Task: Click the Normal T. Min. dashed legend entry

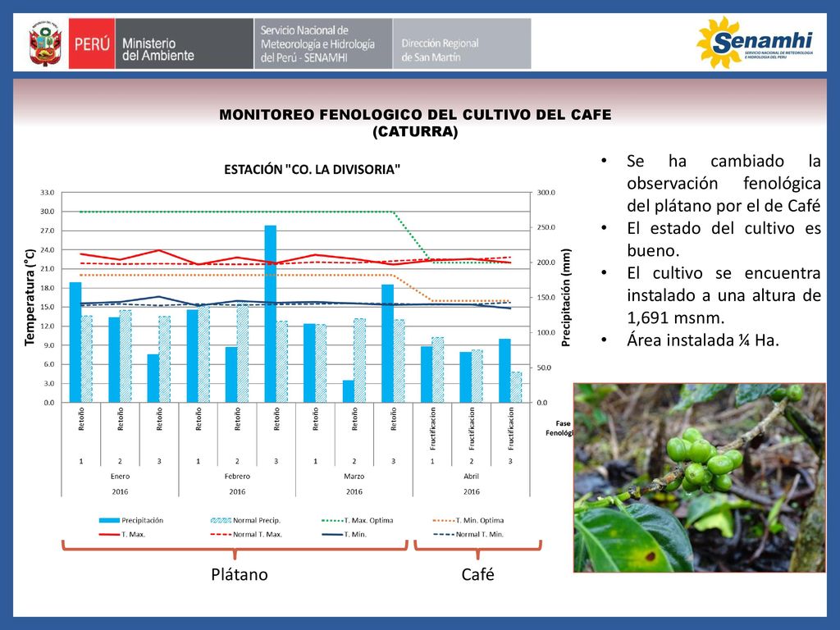Action: (x=468, y=534)
